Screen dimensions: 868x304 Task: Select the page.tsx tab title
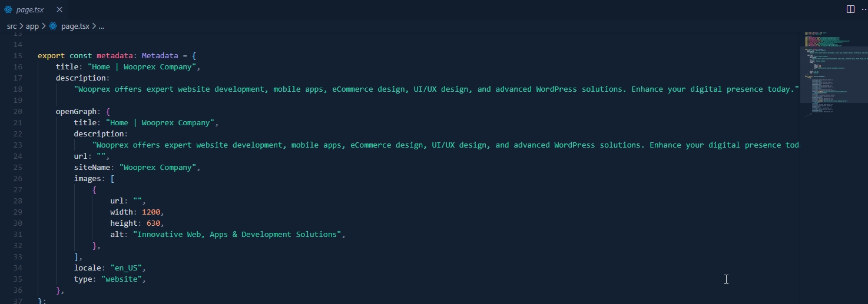pyautogui.click(x=30, y=9)
